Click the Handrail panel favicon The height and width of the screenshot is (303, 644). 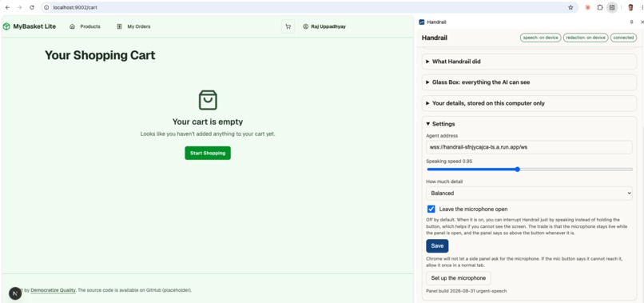click(421, 22)
